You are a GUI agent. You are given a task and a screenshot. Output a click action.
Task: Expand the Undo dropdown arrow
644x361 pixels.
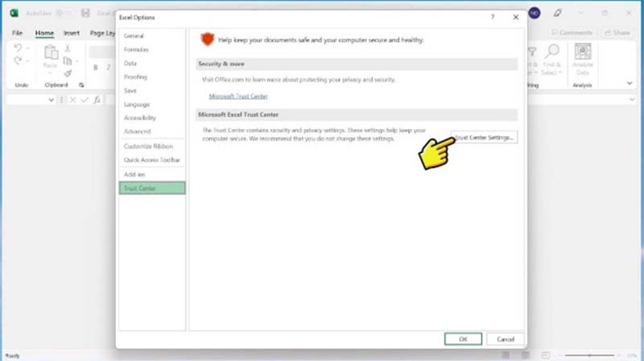coord(27,48)
